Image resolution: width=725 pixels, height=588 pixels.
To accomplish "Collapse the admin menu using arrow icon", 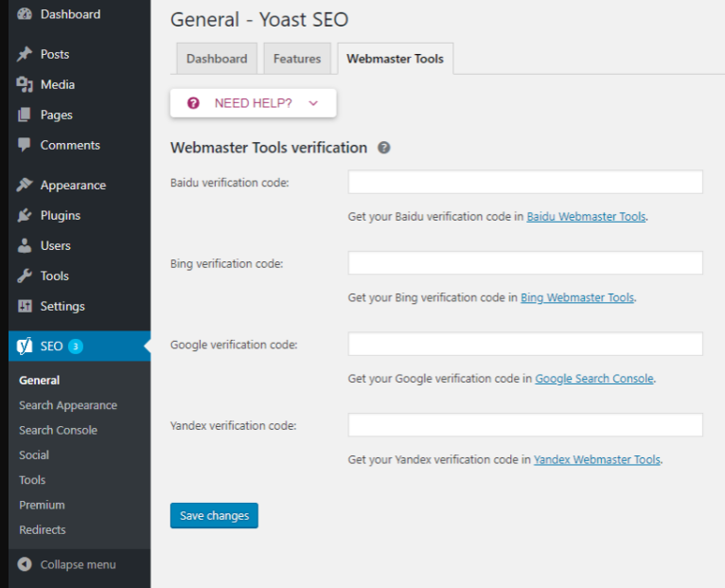I will tap(25, 564).
